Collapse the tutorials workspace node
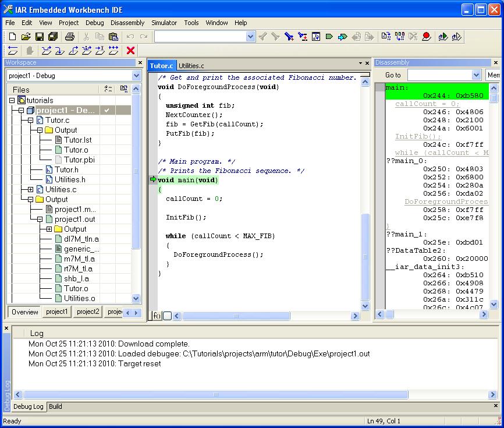Screen dimensions: 504x428 pos(12,100)
